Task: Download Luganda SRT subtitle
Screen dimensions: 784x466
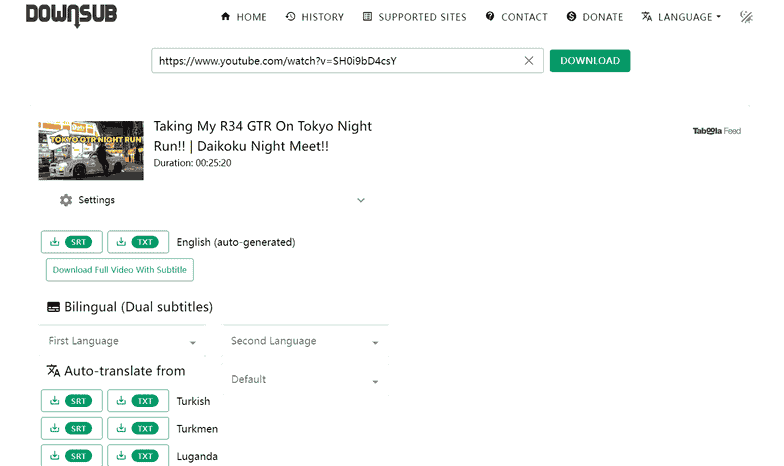Action: pyautogui.click(x=72, y=456)
